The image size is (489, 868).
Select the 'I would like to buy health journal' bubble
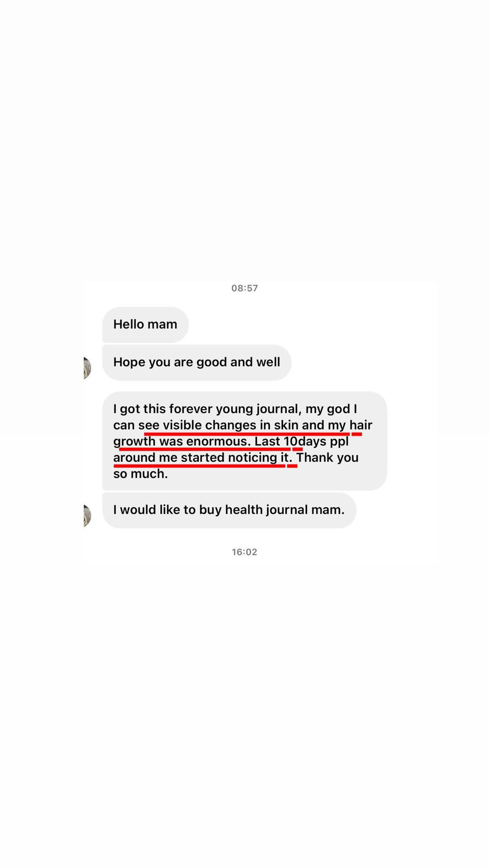(x=229, y=510)
